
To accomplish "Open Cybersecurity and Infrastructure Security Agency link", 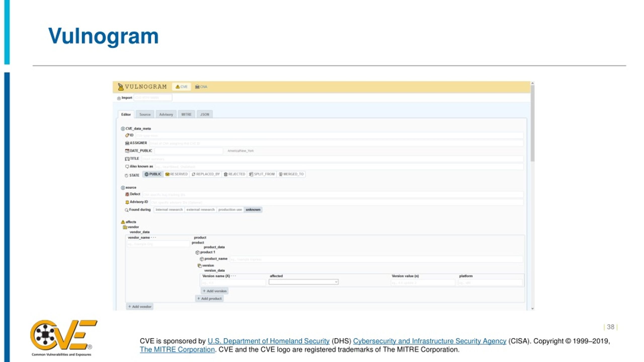I will 430,341.
